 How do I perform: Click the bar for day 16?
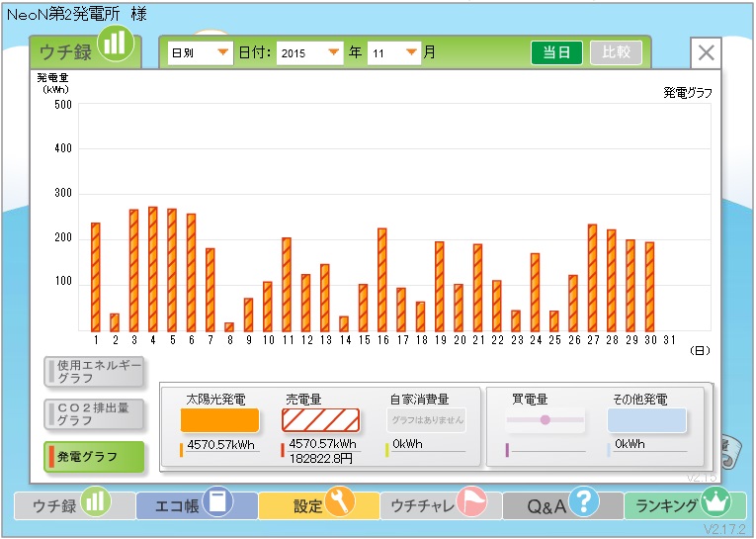(x=382, y=280)
